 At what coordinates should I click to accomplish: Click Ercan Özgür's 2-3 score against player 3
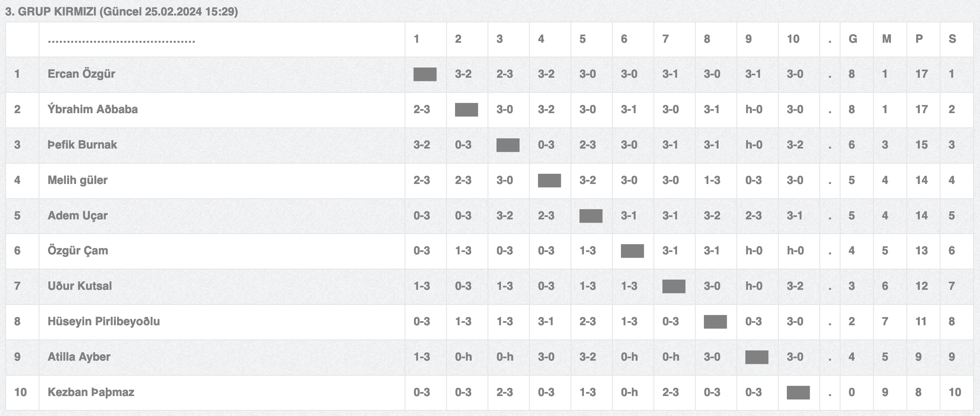(x=505, y=74)
